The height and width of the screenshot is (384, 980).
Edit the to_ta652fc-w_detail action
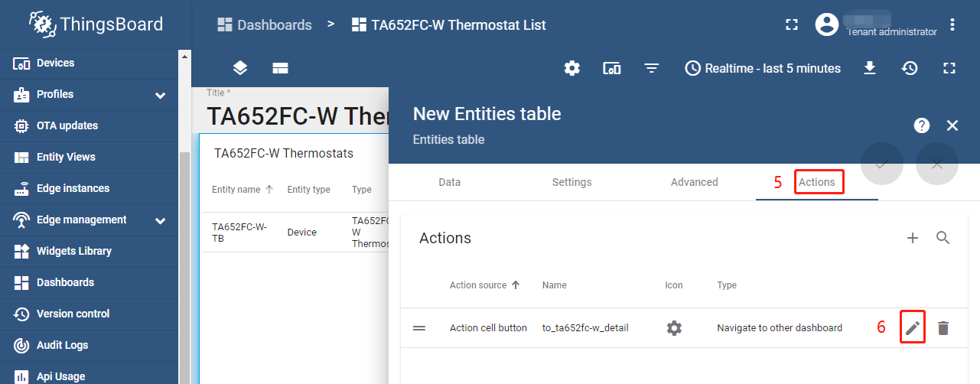click(x=913, y=328)
